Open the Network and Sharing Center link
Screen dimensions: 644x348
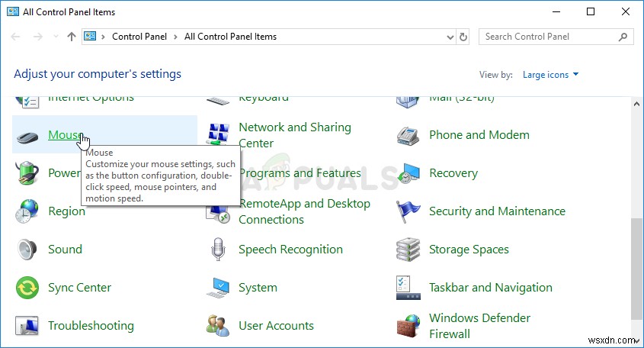click(294, 135)
